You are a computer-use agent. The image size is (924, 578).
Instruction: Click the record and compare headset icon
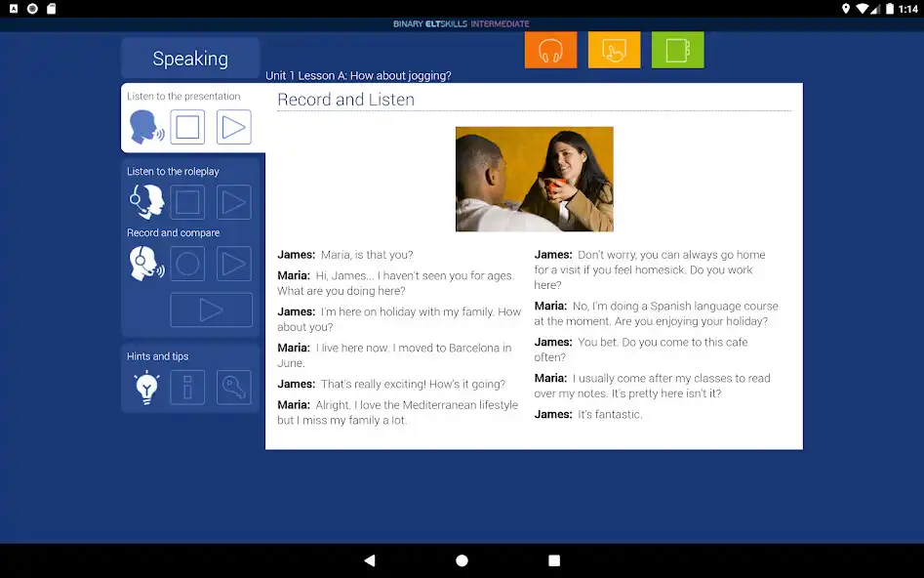pos(146,264)
